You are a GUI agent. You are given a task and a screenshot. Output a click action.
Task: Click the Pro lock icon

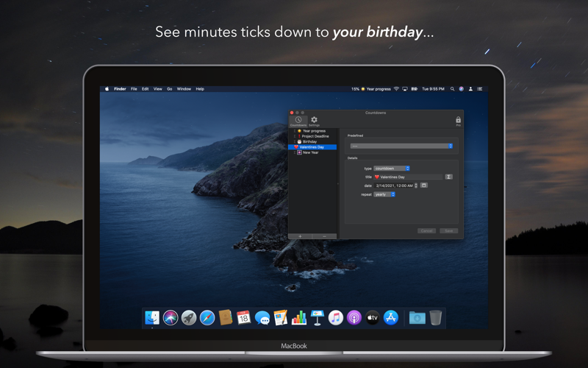click(458, 121)
